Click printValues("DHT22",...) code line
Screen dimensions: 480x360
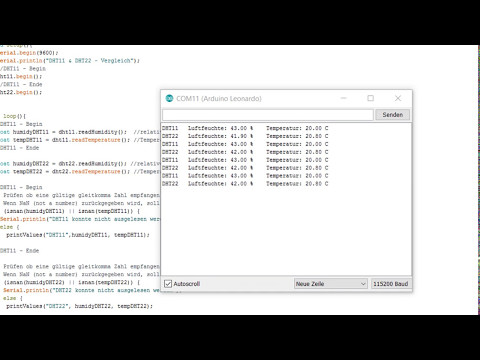[79, 306]
